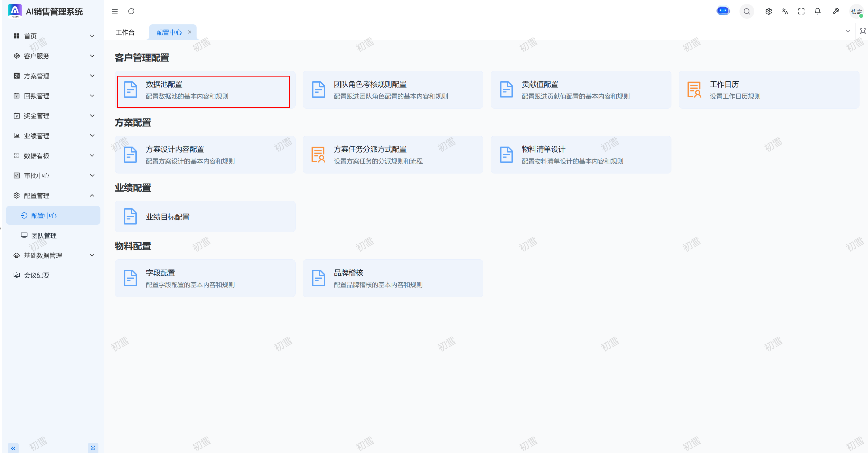Image resolution: width=868 pixels, height=453 pixels.
Task: Open the header settings gear icon
Action: pos(769,11)
